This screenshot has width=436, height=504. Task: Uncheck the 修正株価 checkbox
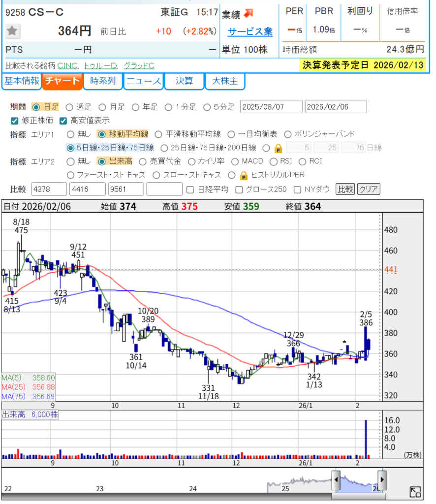(x=14, y=121)
